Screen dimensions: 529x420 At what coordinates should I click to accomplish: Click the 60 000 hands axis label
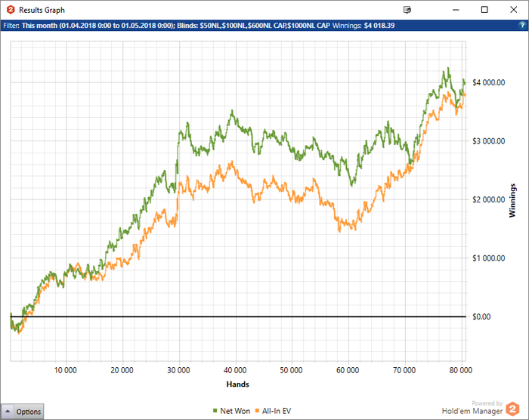pyautogui.click(x=348, y=370)
